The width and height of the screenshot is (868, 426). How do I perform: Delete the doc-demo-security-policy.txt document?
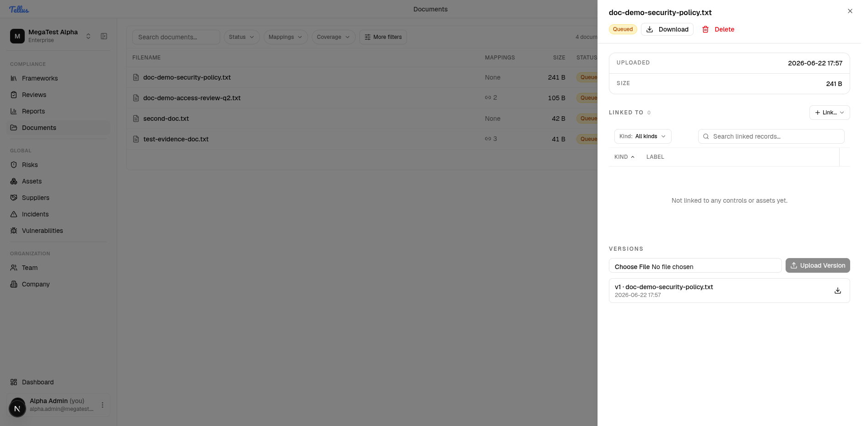(718, 29)
